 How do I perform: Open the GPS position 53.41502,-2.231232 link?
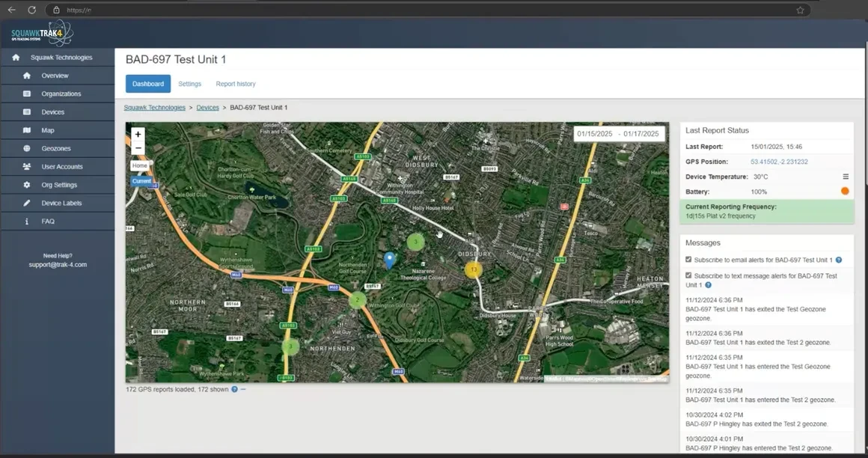[x=779, y=162]
